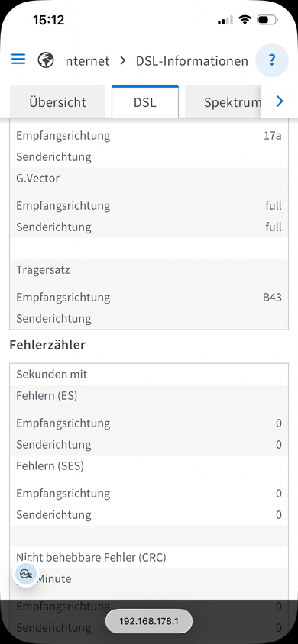The image size is (298, 644).
Task: Select the G.Vector row label
Action: click(x=37, y=179)
